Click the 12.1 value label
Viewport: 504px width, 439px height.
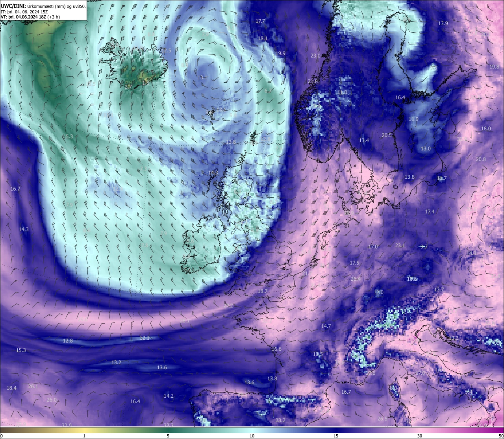pyautogui.click(x=145, y=338)
